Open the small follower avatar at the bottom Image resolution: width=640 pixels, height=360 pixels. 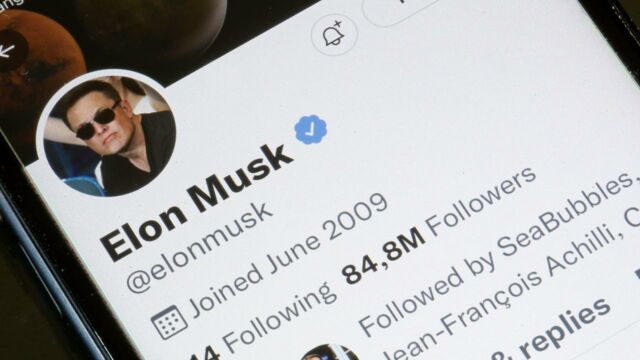point(331,352)
